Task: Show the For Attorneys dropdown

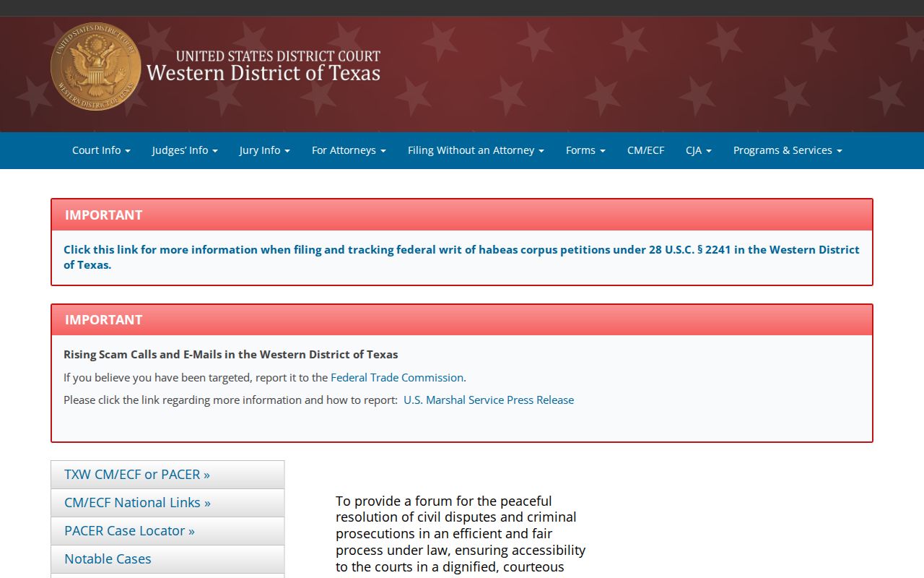Action: pyautogui.click(x=349, y=150)
